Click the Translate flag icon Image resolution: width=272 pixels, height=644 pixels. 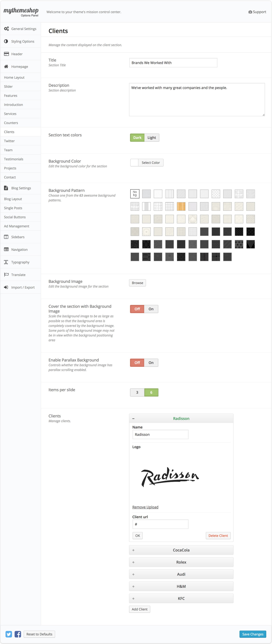pos(6,274)
